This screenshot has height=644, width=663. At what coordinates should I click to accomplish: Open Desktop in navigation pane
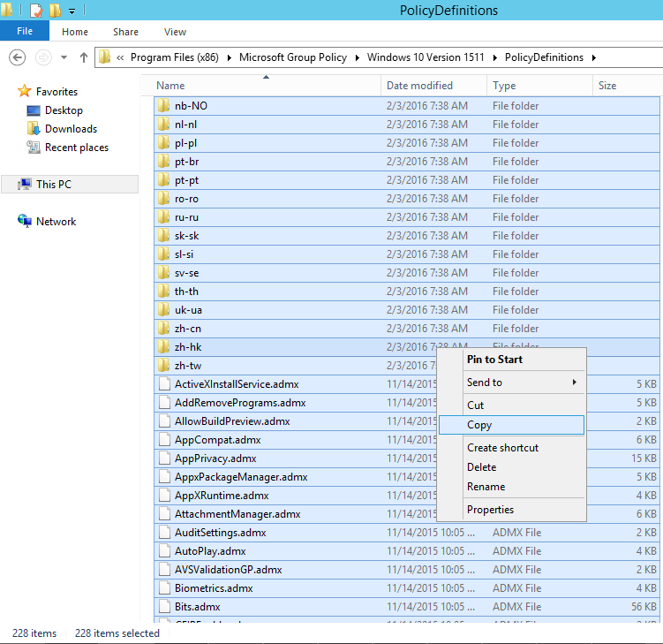click(64, 110)
